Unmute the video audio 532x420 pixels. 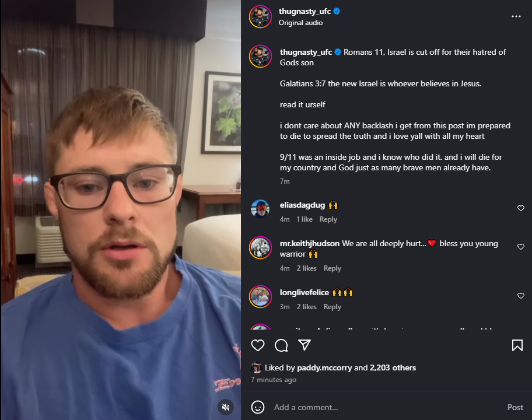click(x=226, y=407)
